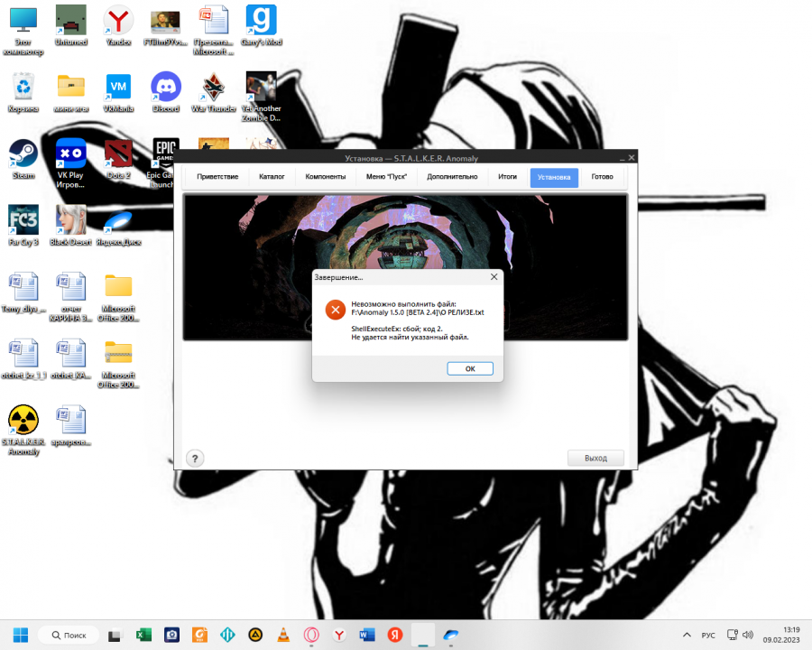This screenshot has height=650, width=812.
Task: Select the Microsoft Office 200... zip archive
Action: (118, 363)
